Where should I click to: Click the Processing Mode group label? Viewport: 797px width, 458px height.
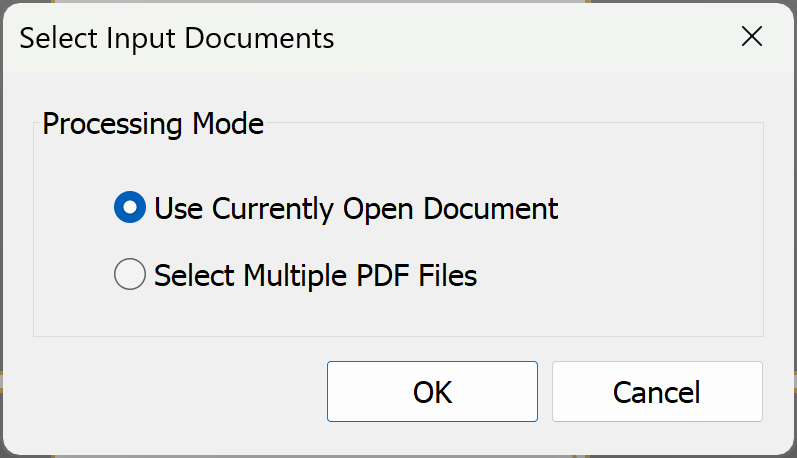coord(153,124)
